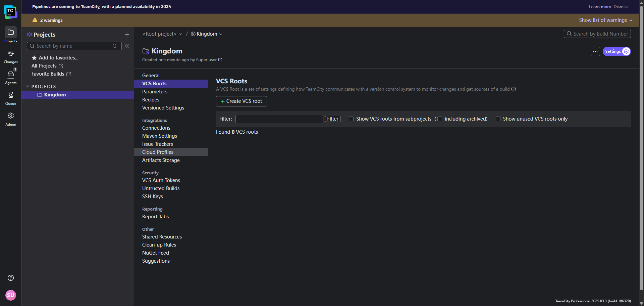Open Queue in left navigation rail
The height and width of the screenshot is (306, 644).
pos(11,98)
